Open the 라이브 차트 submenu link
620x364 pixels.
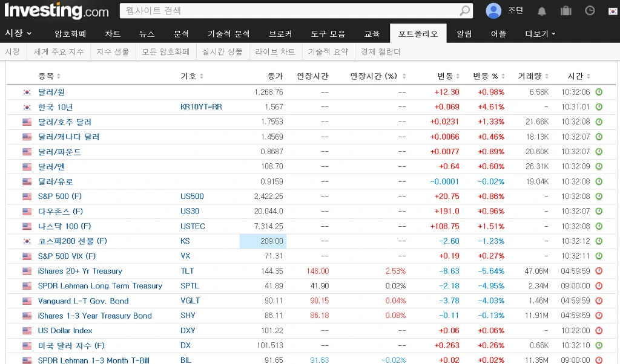coord(275,52)
